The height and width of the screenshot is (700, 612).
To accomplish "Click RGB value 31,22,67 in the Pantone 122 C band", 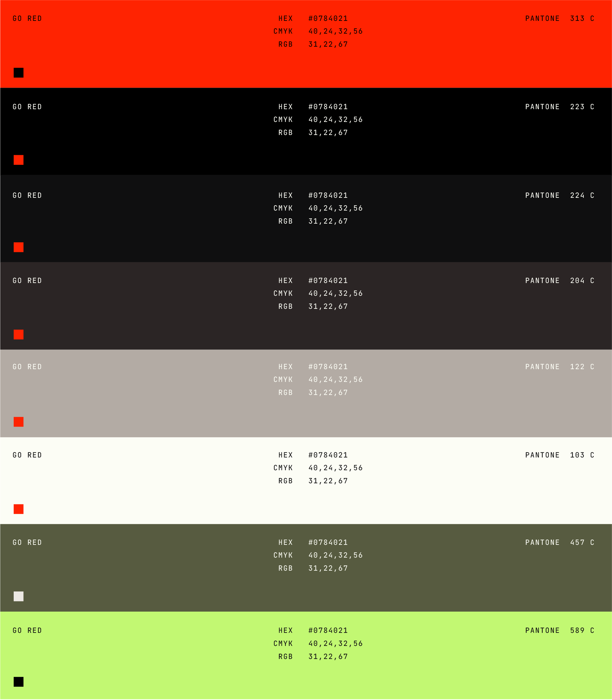I will tap(328, 393).
